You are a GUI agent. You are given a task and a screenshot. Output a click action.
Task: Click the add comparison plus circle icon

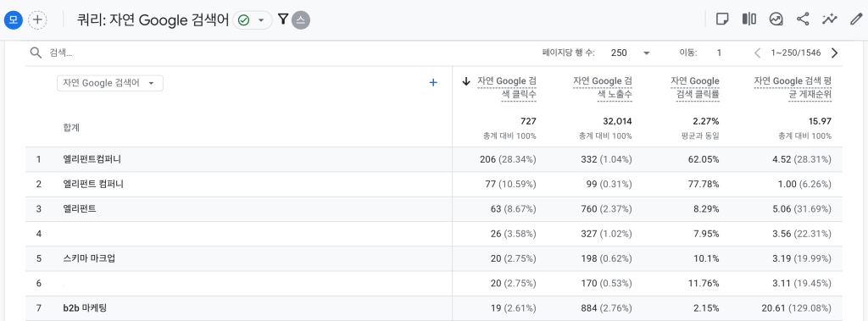(x=37, y=19)
